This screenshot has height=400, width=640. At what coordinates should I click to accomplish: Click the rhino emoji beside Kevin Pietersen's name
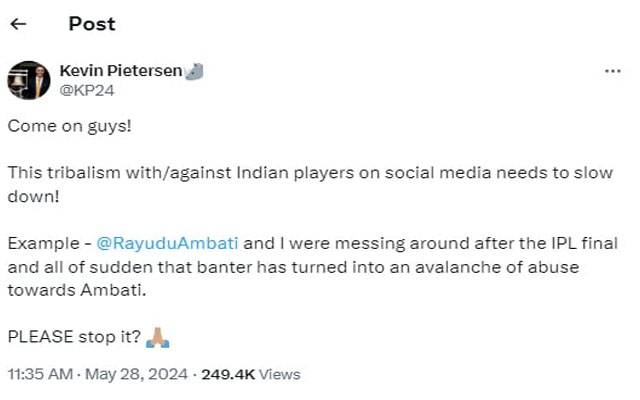[195, 71]
